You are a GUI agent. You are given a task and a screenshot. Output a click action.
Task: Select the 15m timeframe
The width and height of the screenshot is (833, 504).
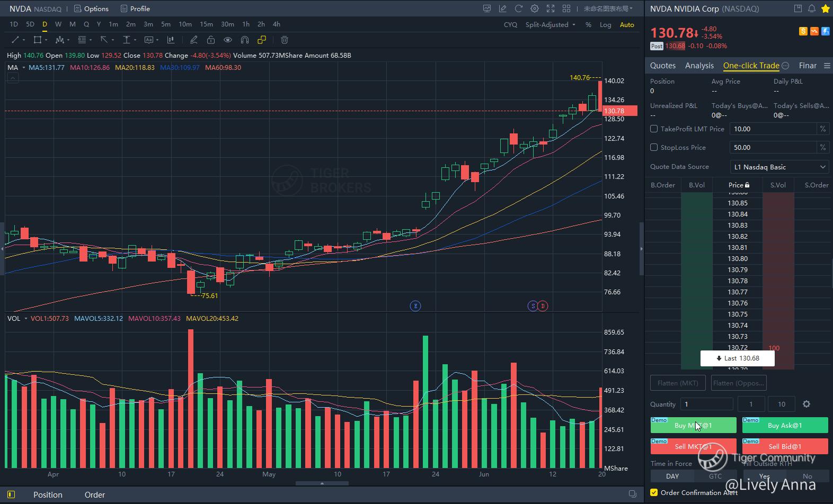click(206, 24)
